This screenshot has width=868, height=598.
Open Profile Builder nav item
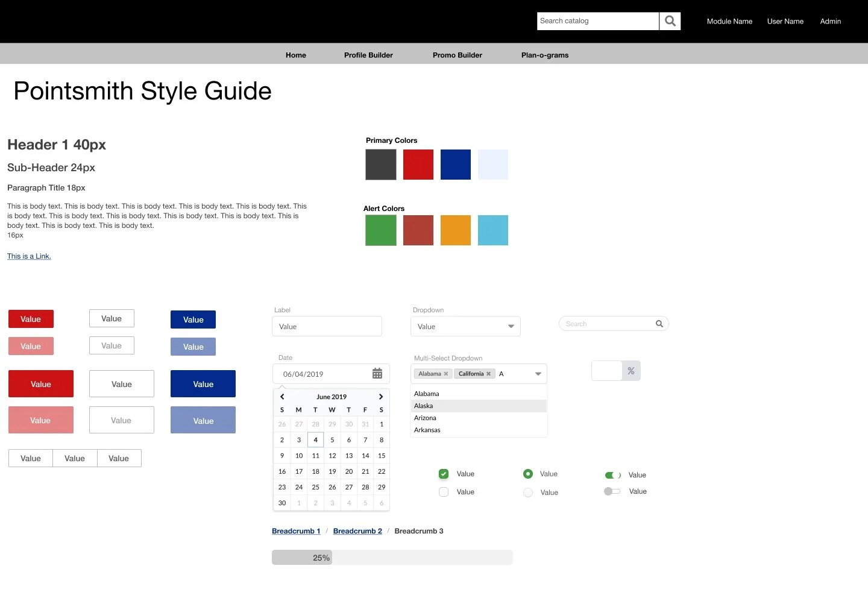point(368,55)
